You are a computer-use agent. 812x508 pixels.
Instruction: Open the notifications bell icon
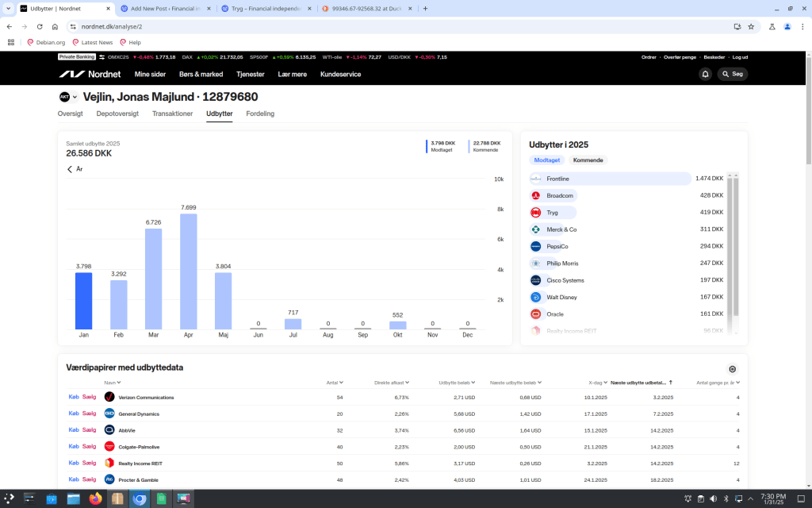[x=705, y=74]
